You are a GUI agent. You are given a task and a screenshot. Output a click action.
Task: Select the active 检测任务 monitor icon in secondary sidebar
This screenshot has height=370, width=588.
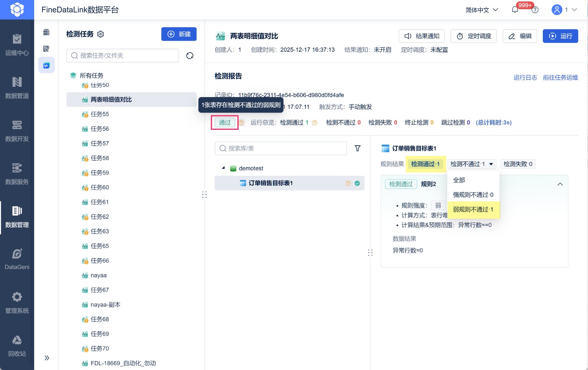[x=46, y=65]
